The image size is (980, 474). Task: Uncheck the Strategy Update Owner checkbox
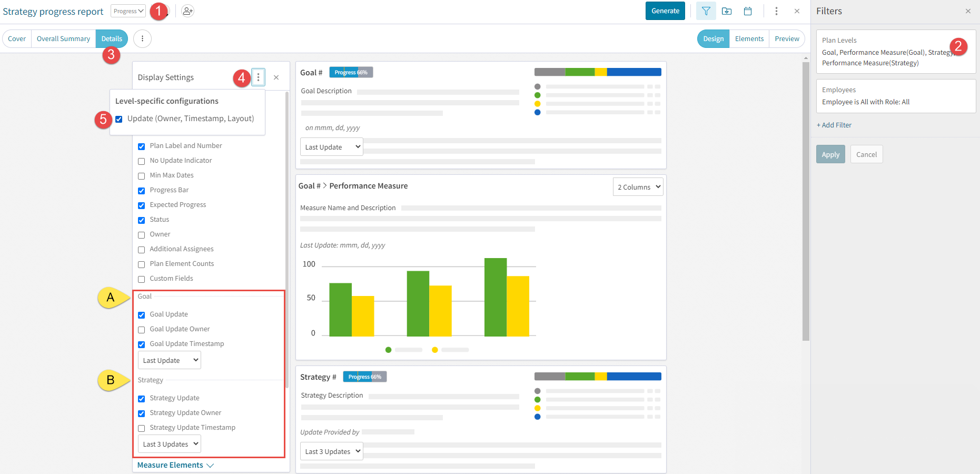point(141,413)
